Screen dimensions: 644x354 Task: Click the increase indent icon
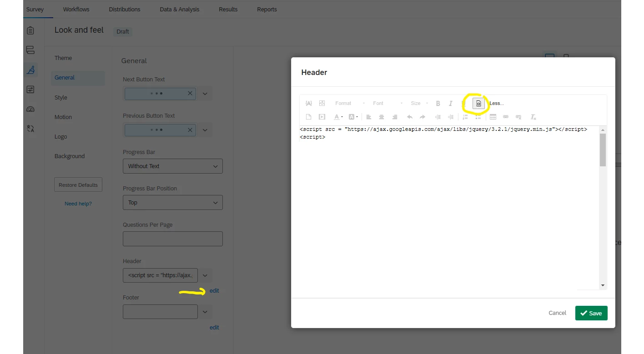pos(451,117)
